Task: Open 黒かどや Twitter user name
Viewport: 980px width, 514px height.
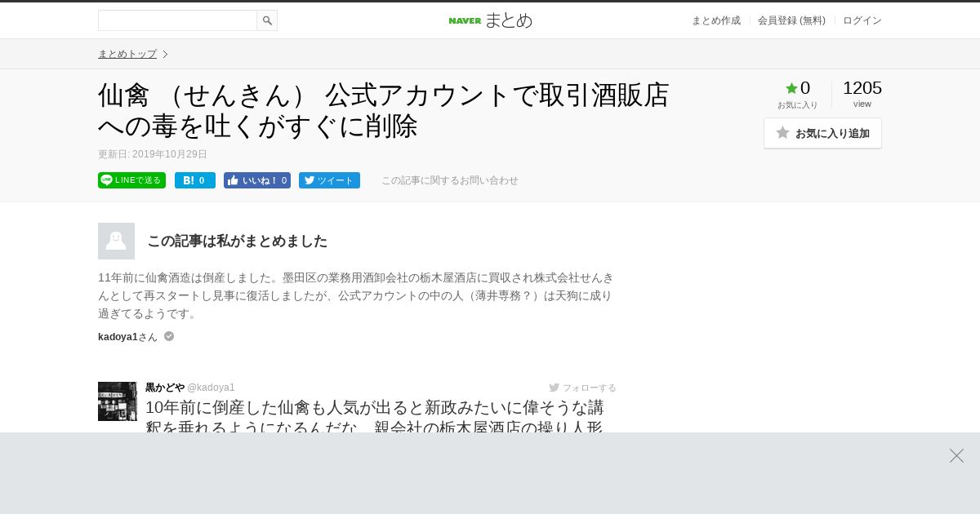Action: pyautogui.click(x=165, y=388)
